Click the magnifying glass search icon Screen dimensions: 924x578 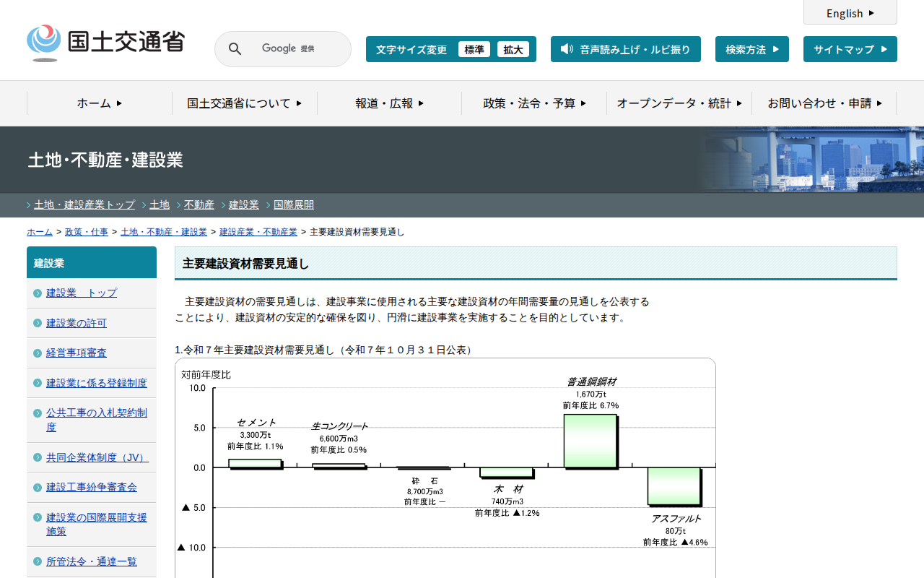click(x=235, y=49)
